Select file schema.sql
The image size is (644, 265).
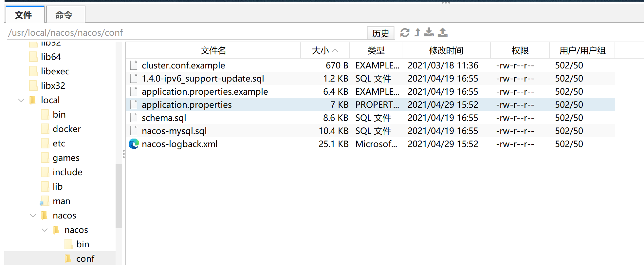(164, 118)
